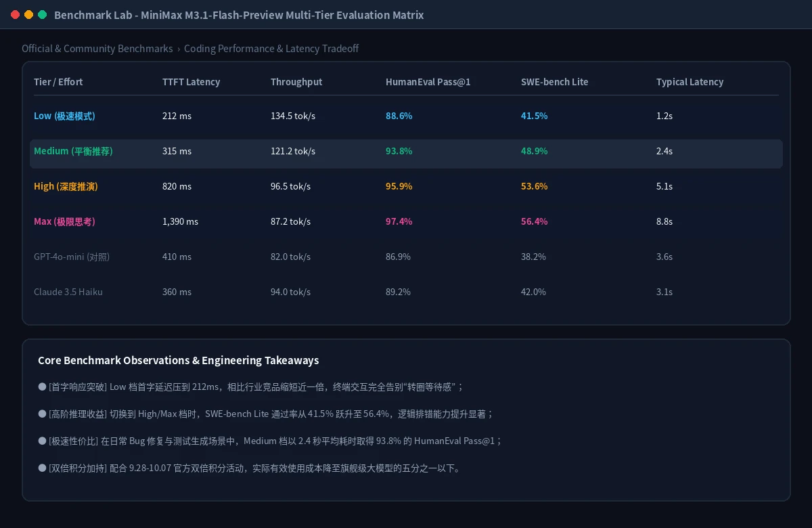Click the 96.5 tok/s throughput cell
Viewport: 812px width, 528px height.
[x=290, y=186]
